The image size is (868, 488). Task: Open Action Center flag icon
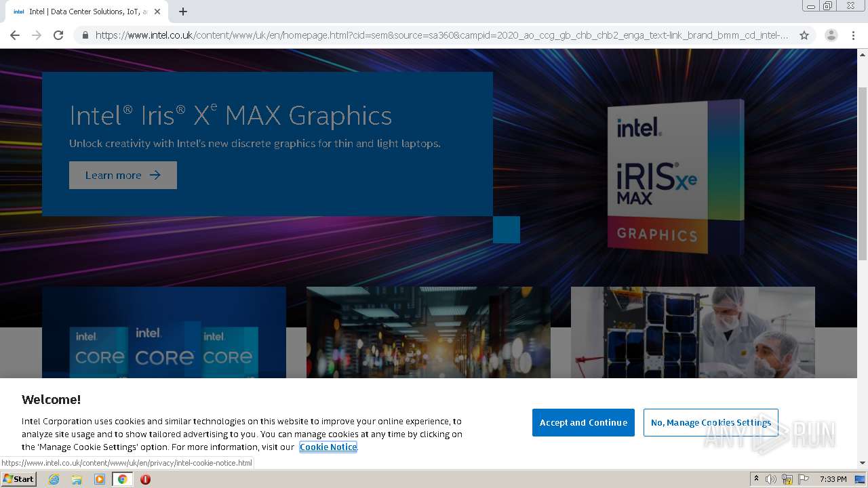coord(803,479)
